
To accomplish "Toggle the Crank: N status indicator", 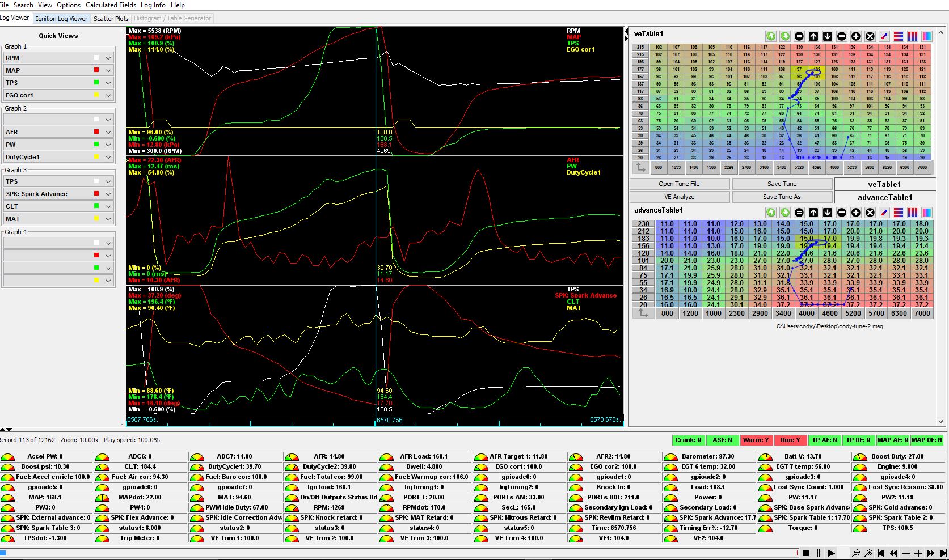I will [688, 440].
